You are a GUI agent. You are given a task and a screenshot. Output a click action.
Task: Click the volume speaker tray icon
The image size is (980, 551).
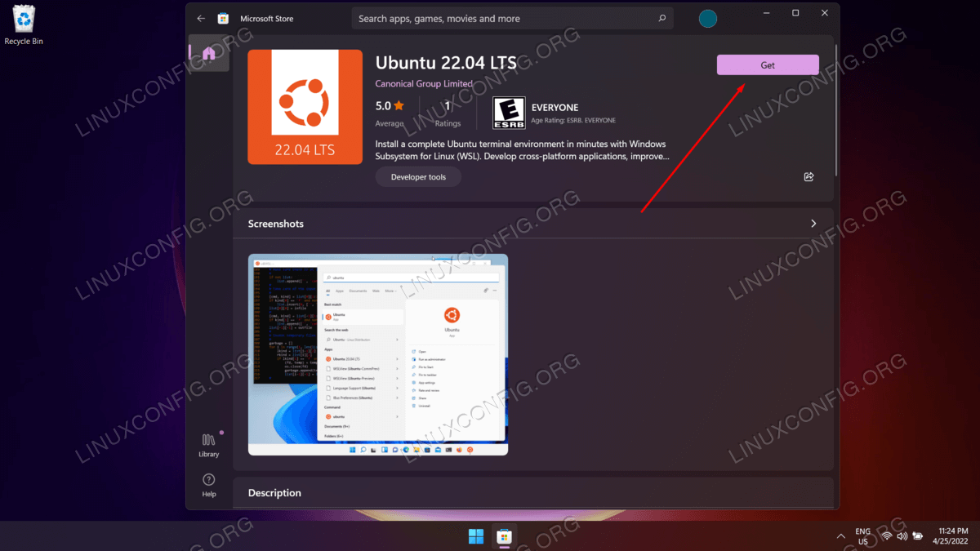coord(902,536)
